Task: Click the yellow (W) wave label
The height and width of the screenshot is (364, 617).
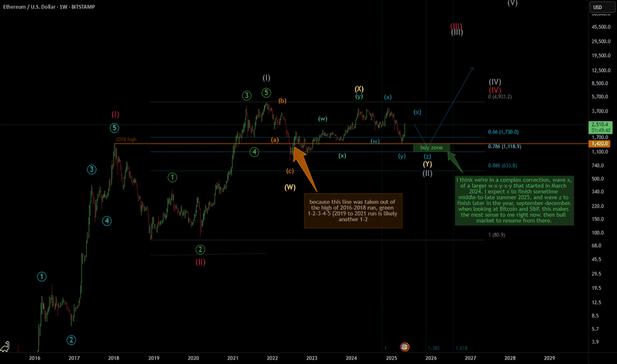Action: tap(290, 187)
